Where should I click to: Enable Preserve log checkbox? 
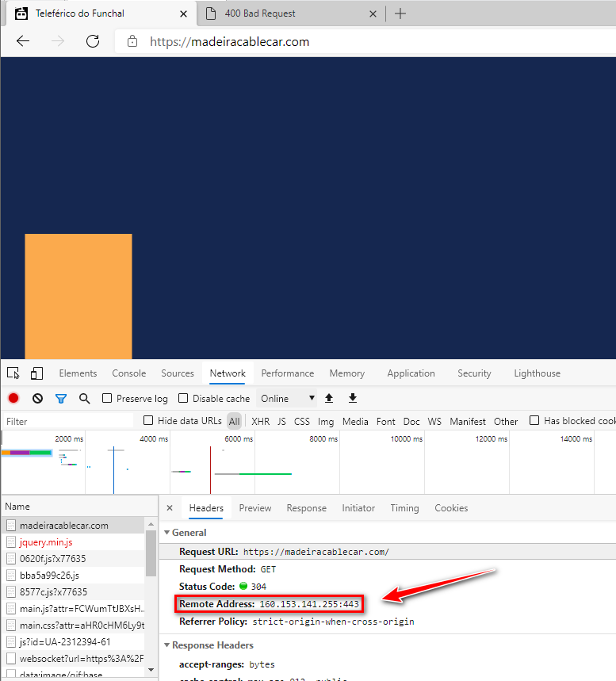[x=107, y=398]
